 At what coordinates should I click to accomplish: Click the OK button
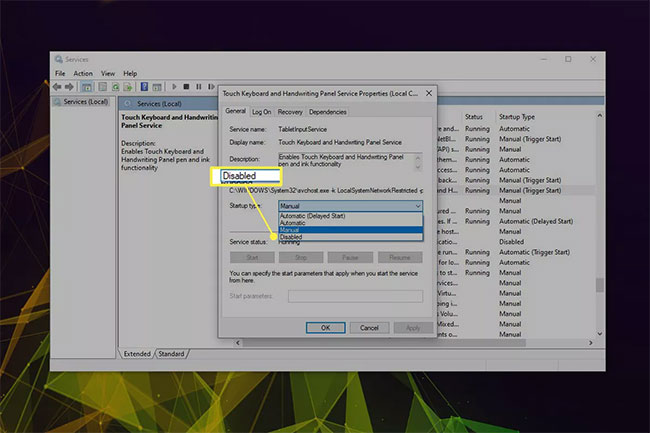pyautogui.click(x=325, y=328)
